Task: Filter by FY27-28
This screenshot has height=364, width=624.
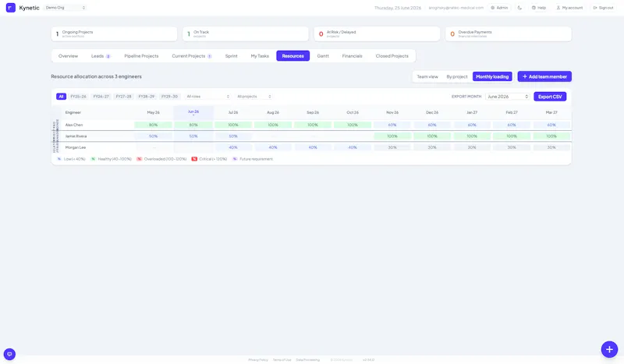Action: (124, 97)
